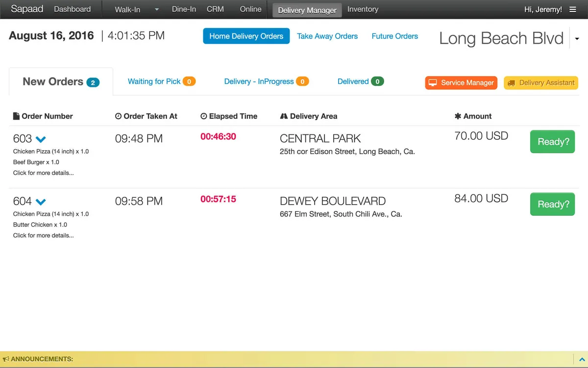Click the Butter Chicken x 1.0 item
Viewport: 588px width, 368px height.
pyautogui.click(x=40, y=225)
